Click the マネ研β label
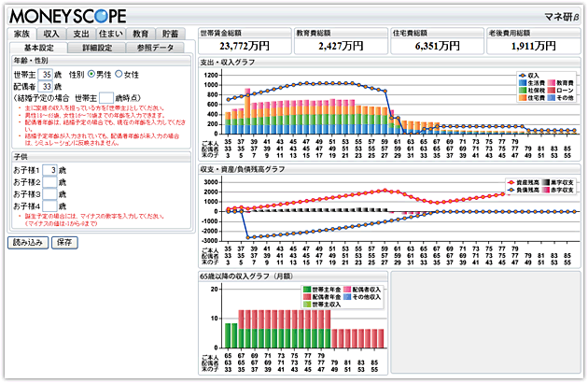This screenshot has width=588, height=383. point(561,17)
